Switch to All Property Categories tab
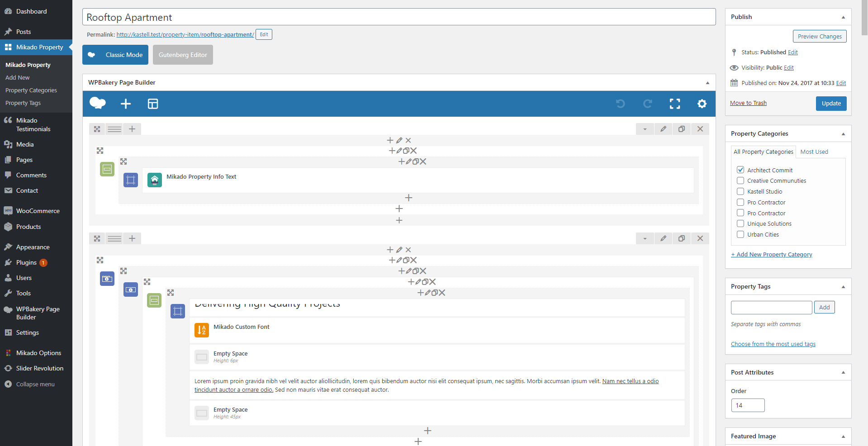Screen dimensions: 868x446 (x=763, y=152)
